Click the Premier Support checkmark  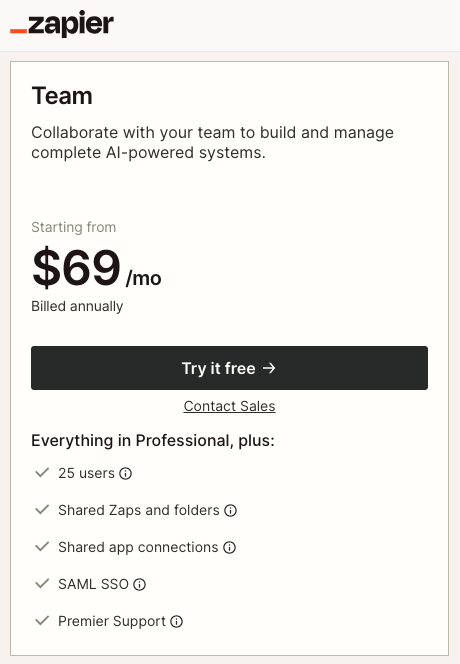pyautogui.click(x=42, y=621)
